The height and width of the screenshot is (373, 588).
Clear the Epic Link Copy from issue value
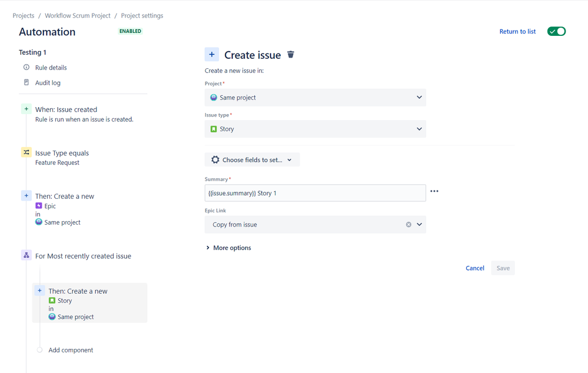pyautogui.click(x=408, y=225)
